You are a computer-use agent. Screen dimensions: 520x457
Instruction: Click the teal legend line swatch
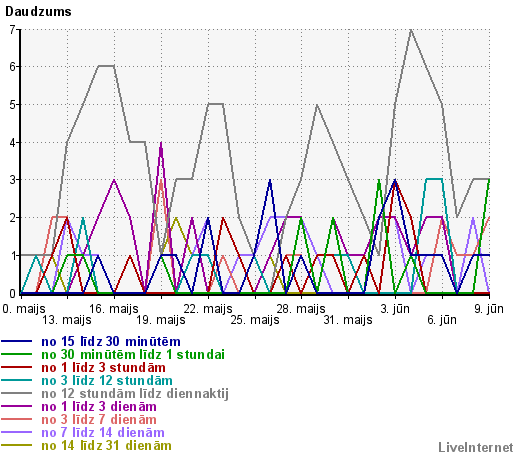(17, 381)
